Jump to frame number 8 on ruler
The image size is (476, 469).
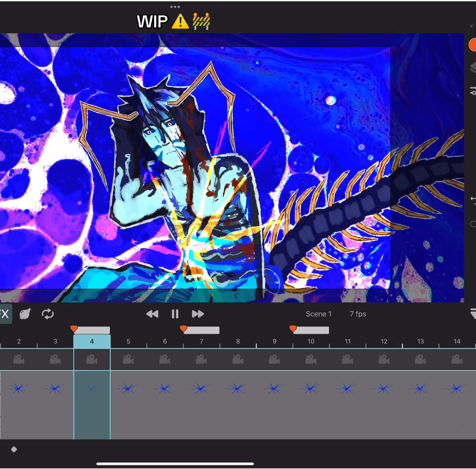coord(238,341)
